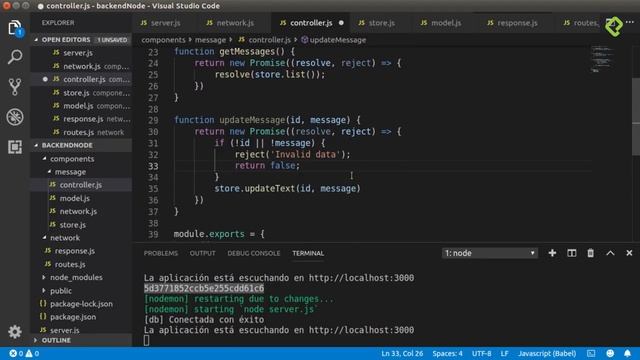Click the editor minimap preview
The height and width of the screenshot is (360, 640).
tap(603, 60)
